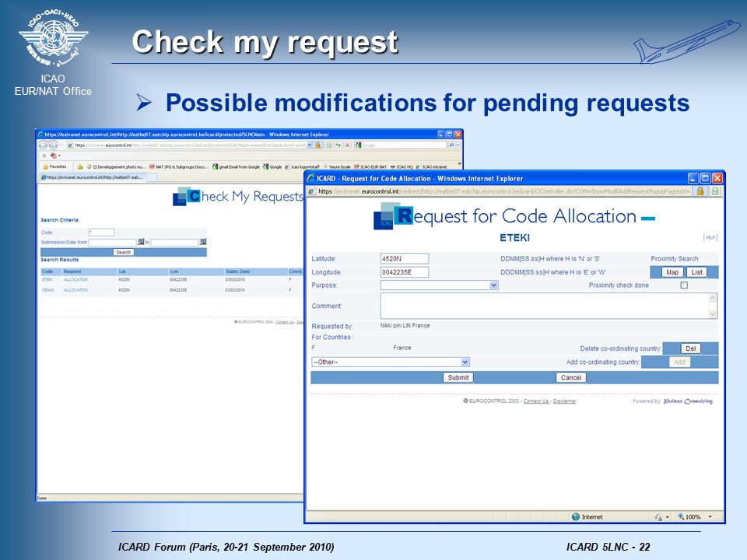
Task: Click the add to favorites star icon
Action: tap(79, 166)
